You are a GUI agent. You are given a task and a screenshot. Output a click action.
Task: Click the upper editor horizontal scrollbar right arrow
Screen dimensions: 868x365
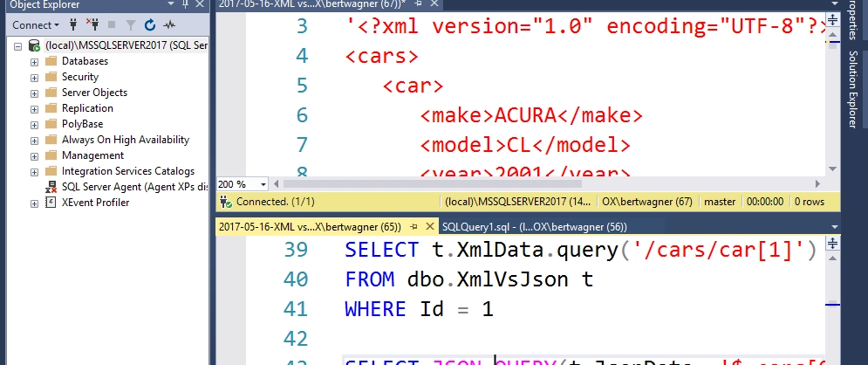coord(817,184)
